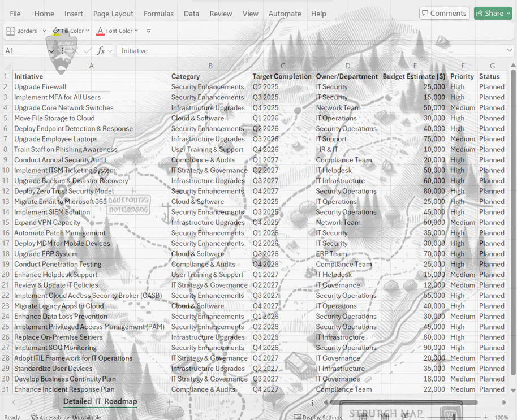Click the Fill Color bucket icon
This screenshot has height=420, width=517.
tap(56, 31)
